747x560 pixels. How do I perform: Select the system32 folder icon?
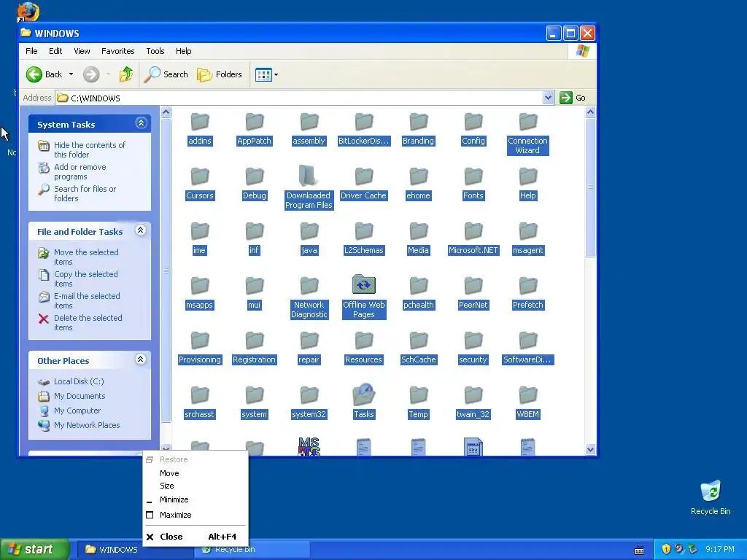tap(309, 395)
